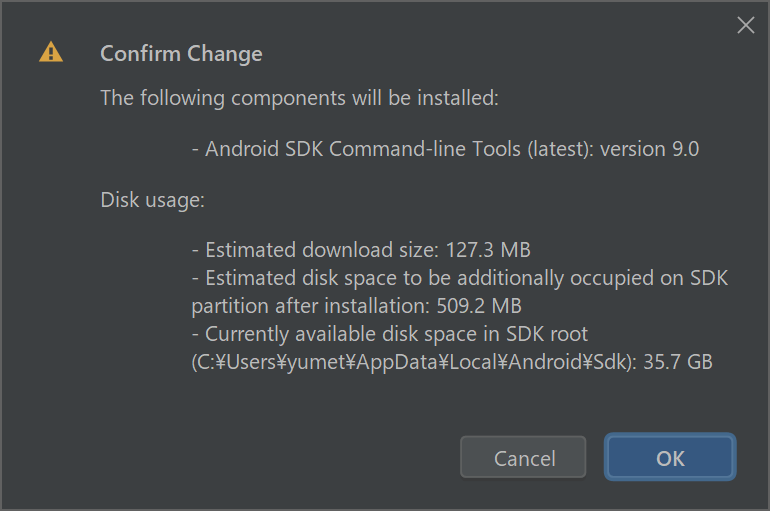Click the 'Currently available disk space in SDK root' line
770x511 pixels.
[x=389, y=334]
